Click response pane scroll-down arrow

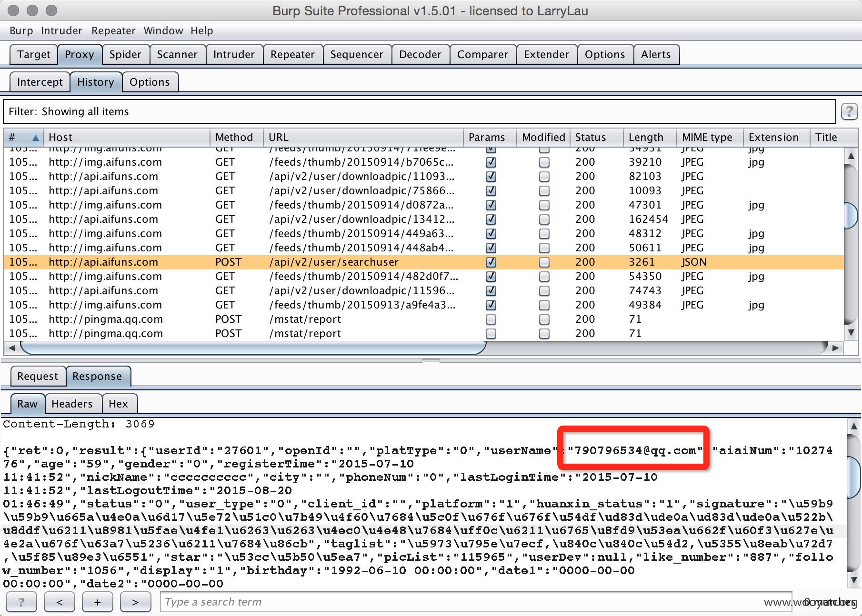point(853,580)
